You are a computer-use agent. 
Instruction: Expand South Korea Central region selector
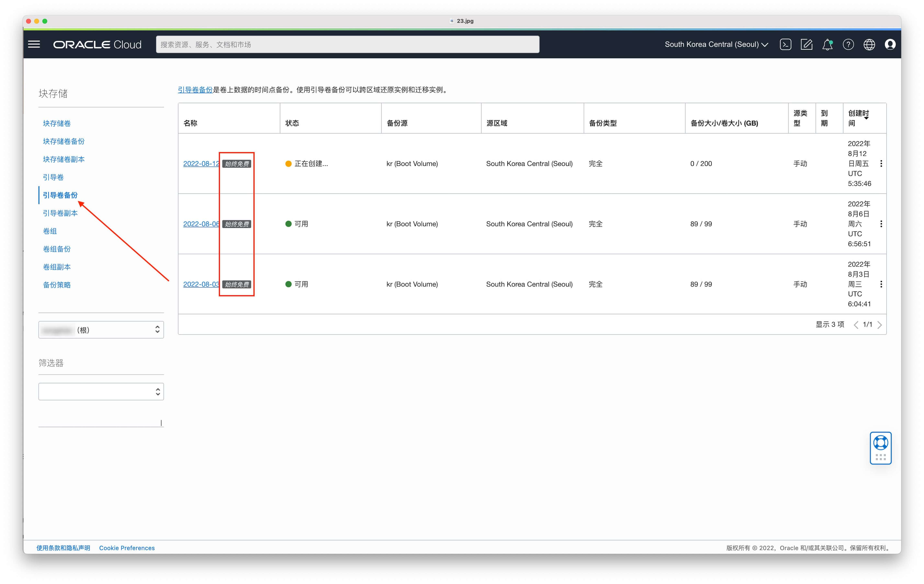click(716, 45)
